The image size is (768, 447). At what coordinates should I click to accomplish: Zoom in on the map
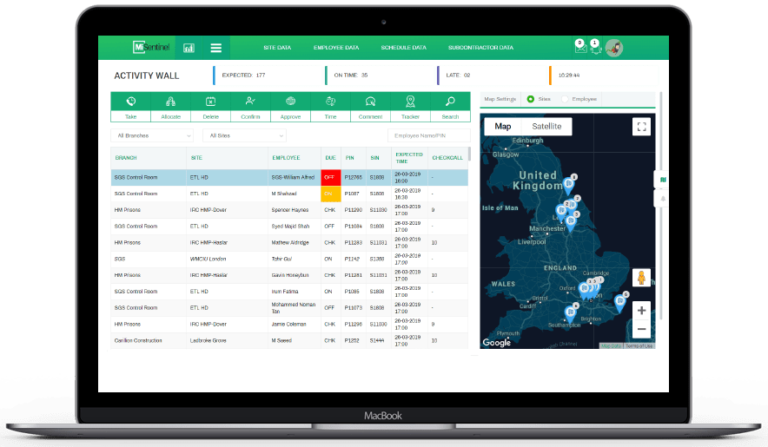[x=641, y=310]
